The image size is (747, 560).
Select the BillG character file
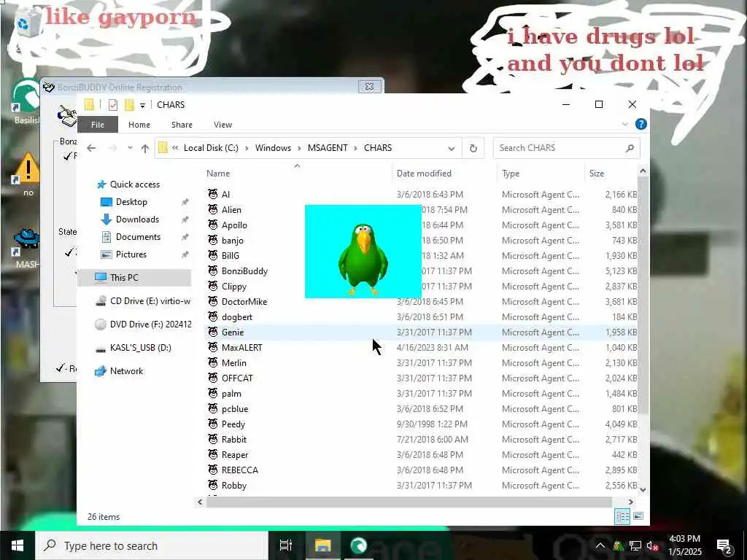pyautogui.click(x=224, y=256)
